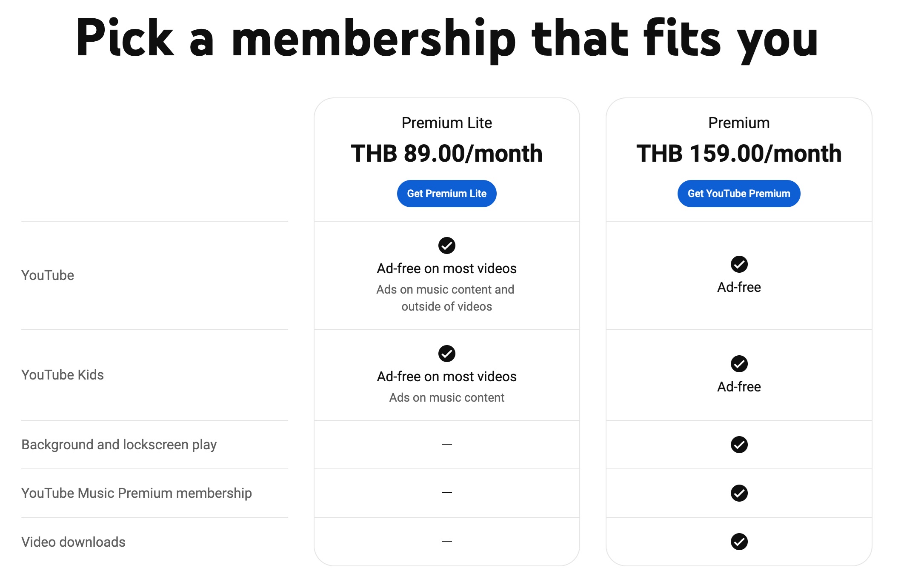Viewport: 921px width, 588px height.
Task: Click Premium Lite YouTube row checkmark icon
Action: 446,245
